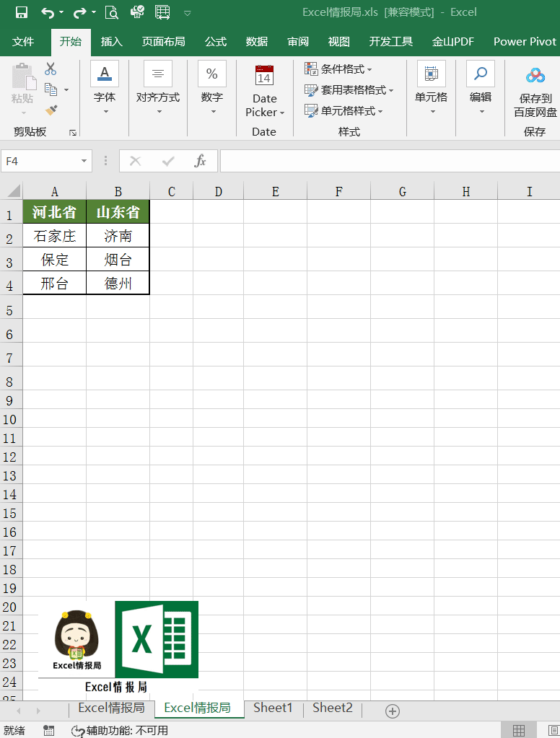Switch to the Power Pivot tab
Viewport: 560px width, 738px height.
pos(525,41)
